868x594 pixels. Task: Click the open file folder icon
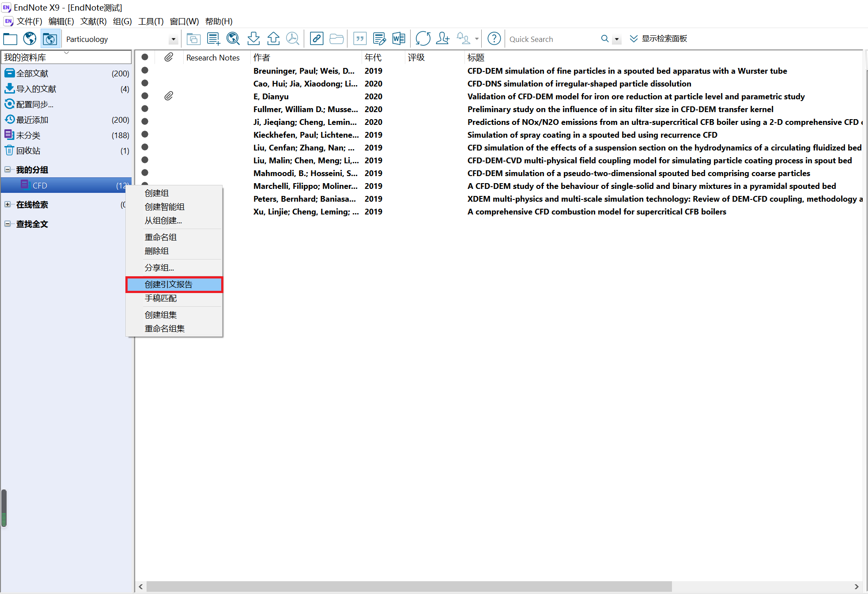(336, 39)
